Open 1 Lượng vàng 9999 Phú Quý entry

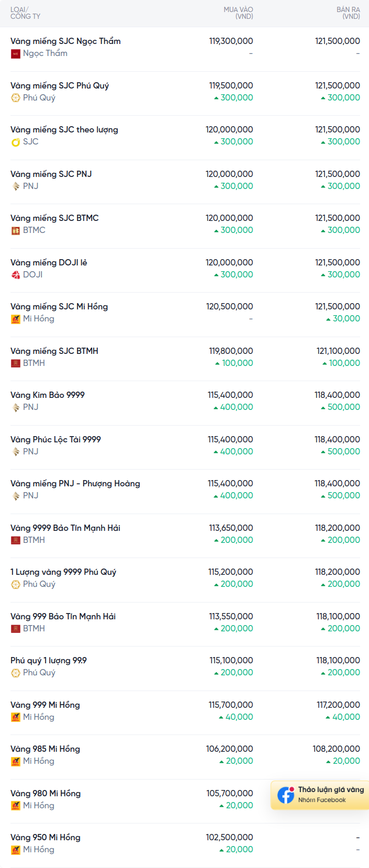(x=184, y=580)
